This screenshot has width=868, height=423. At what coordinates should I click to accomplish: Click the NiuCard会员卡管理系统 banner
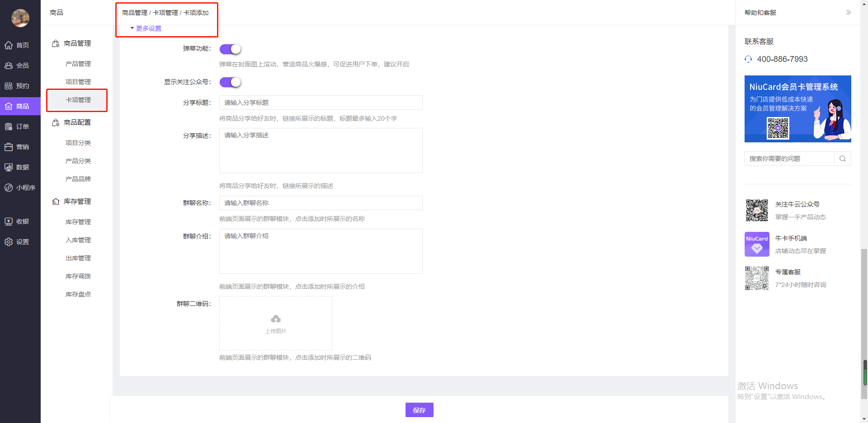pyautogui.click(x=797, y=109)
